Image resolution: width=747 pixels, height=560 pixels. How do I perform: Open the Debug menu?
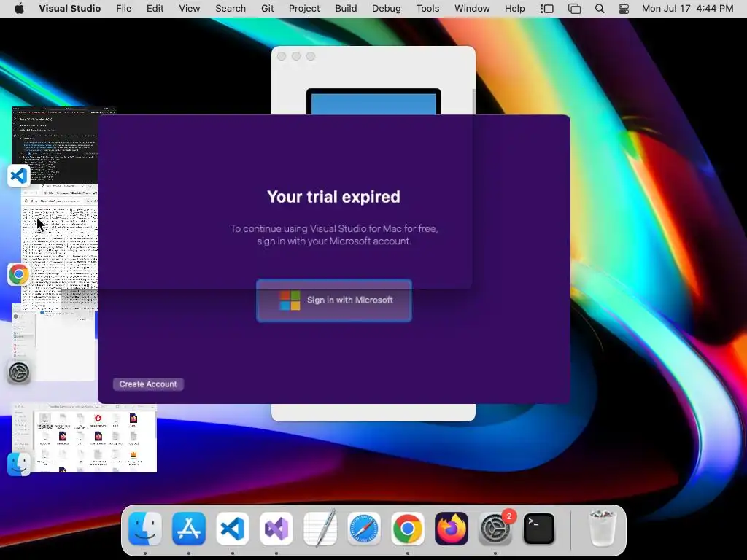click(387, 9)
